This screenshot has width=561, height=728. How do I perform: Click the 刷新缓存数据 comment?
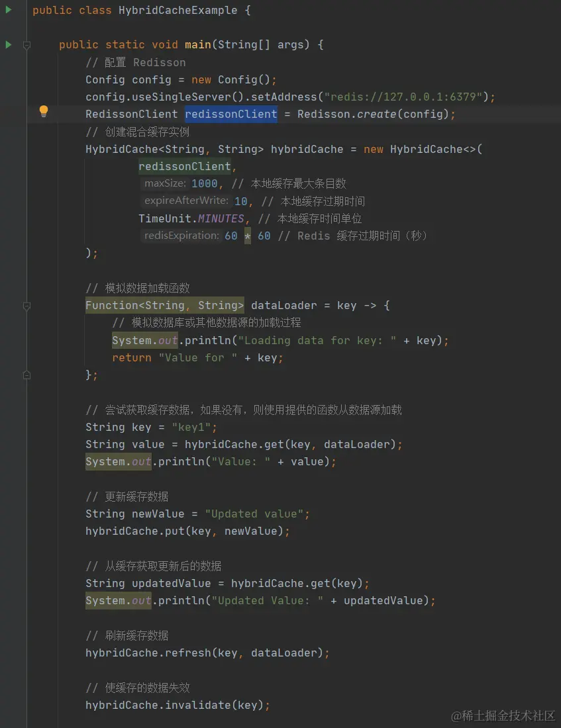click(127, 635)
